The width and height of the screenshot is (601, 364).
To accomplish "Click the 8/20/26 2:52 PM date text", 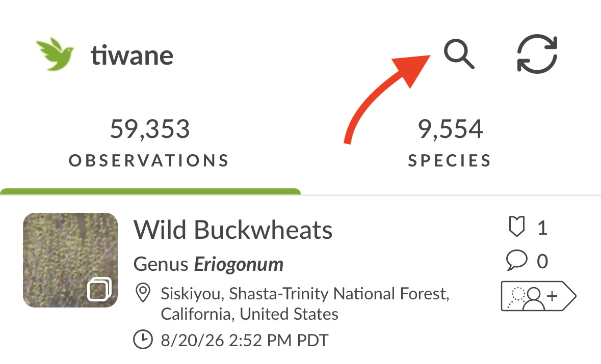I will tap(244, 340).
